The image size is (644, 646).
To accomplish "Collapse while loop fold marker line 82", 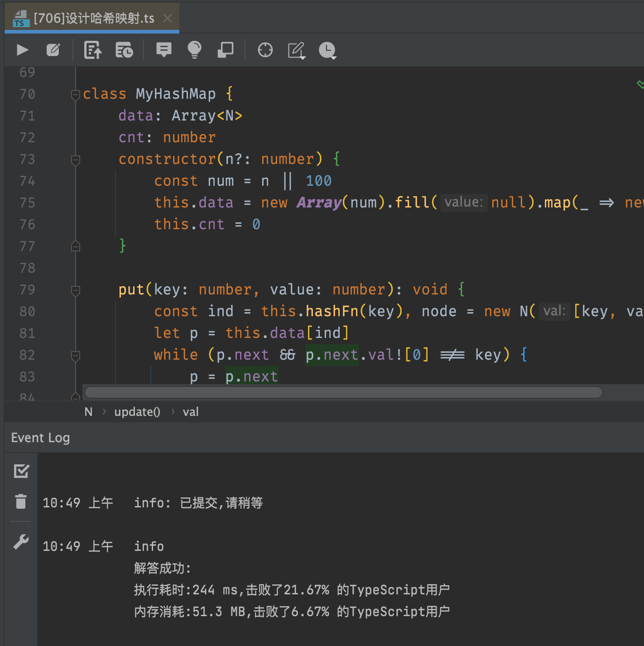I will 76,356.
